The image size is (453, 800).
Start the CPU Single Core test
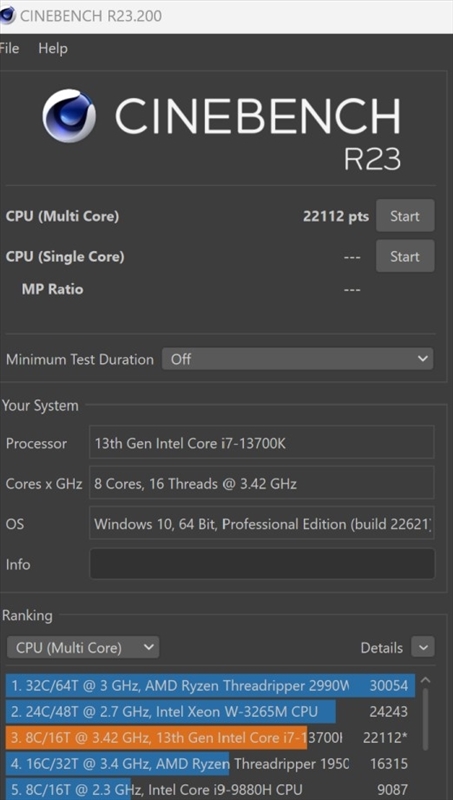pyautogui.click(x=405, y=256)
